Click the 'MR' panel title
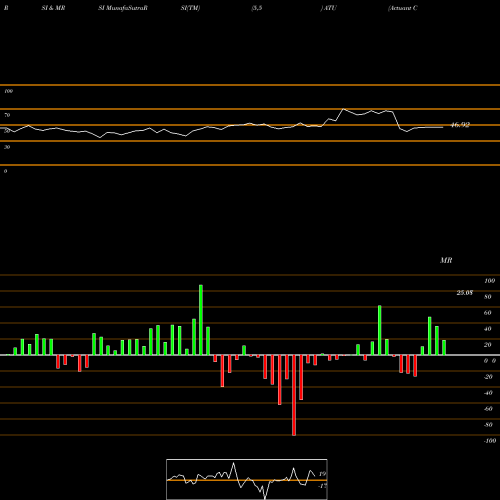500x500 pixels. pyautogui.click(x=446, y=260)
